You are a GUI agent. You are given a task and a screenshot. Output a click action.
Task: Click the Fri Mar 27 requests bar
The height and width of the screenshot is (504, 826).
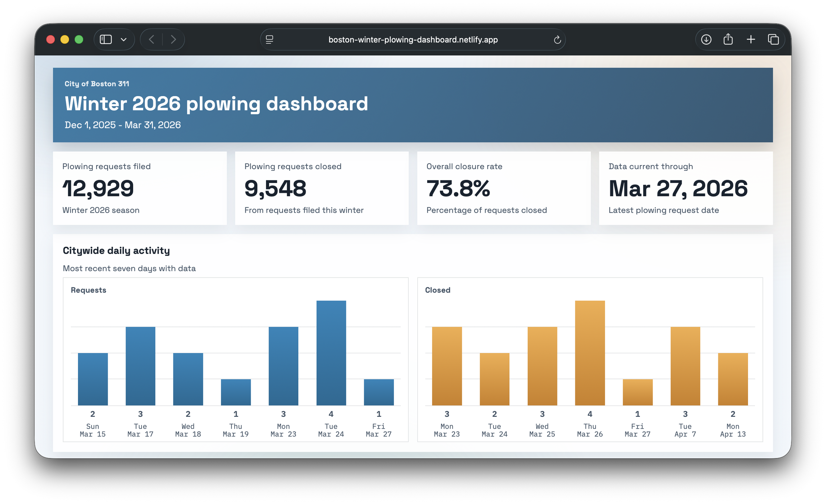[378, 392]
